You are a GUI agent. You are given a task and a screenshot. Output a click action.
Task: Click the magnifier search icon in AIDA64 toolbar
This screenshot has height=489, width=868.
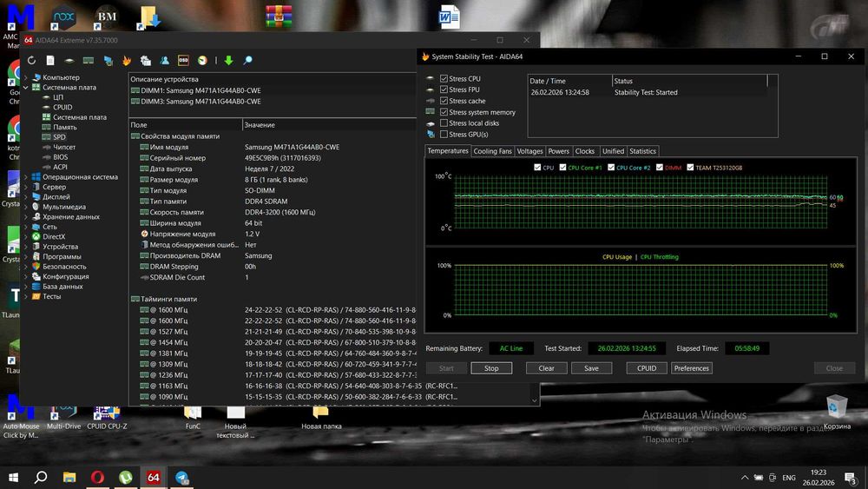(247, 60)
